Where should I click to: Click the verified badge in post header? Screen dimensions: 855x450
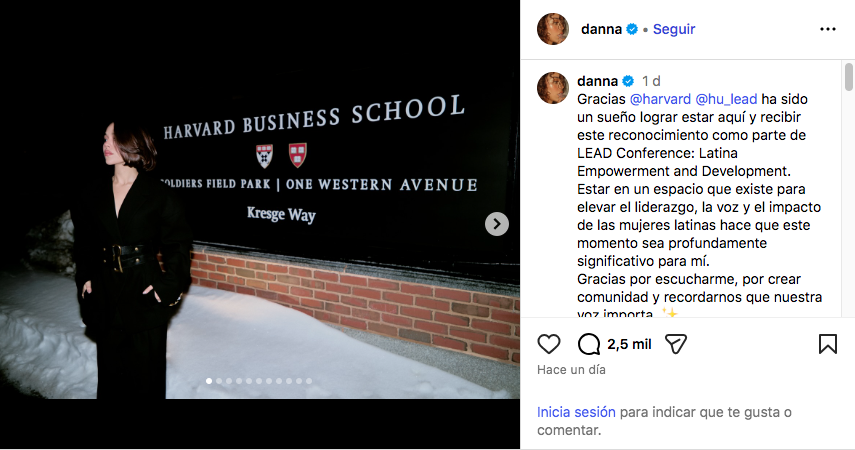pyautogui.click(x=632, y=29)
